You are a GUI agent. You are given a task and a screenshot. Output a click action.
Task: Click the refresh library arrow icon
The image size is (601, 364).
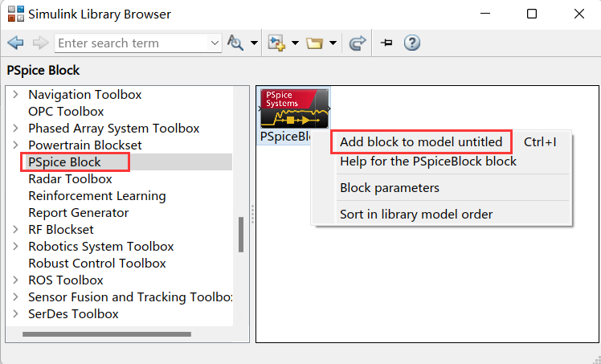tap(358, 43)
